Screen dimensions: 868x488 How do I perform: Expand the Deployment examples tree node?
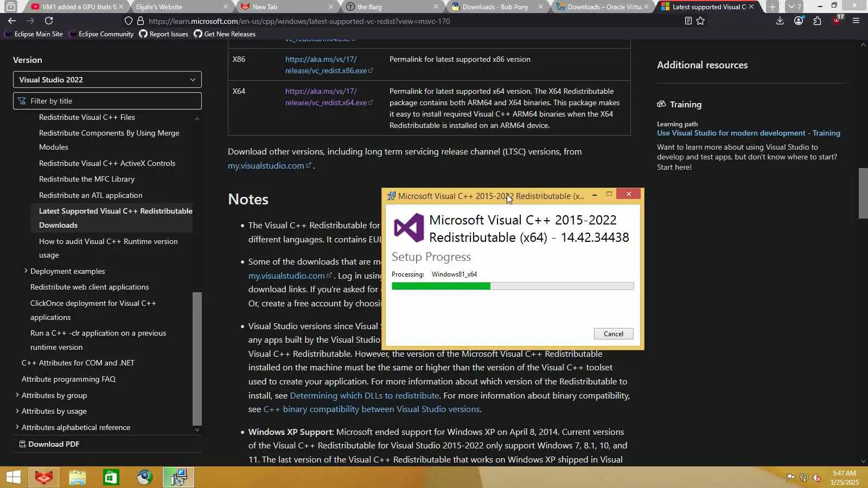coord(25,271)
